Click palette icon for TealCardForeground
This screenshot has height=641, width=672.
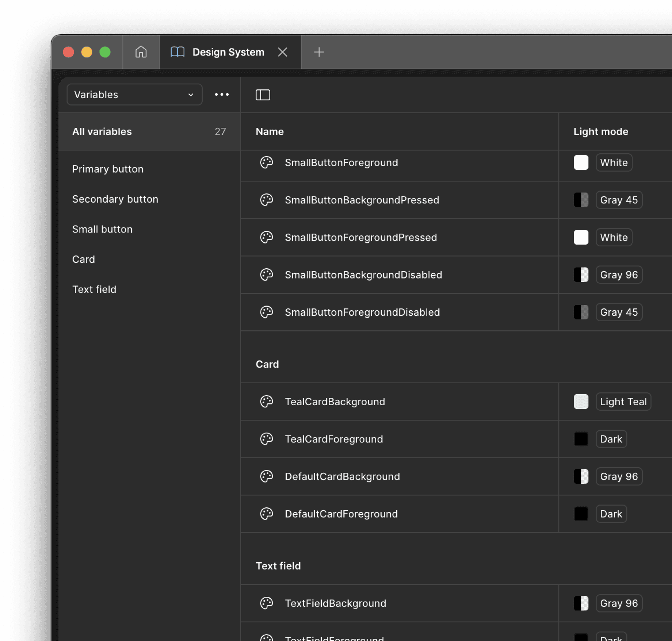(x=266, y=439)
